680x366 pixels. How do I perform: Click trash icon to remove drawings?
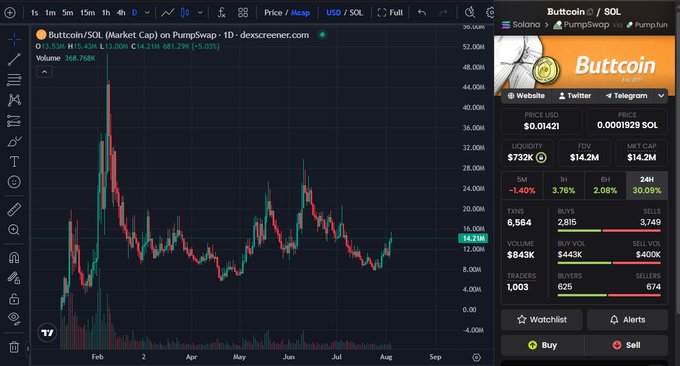(x=14, y=347)
